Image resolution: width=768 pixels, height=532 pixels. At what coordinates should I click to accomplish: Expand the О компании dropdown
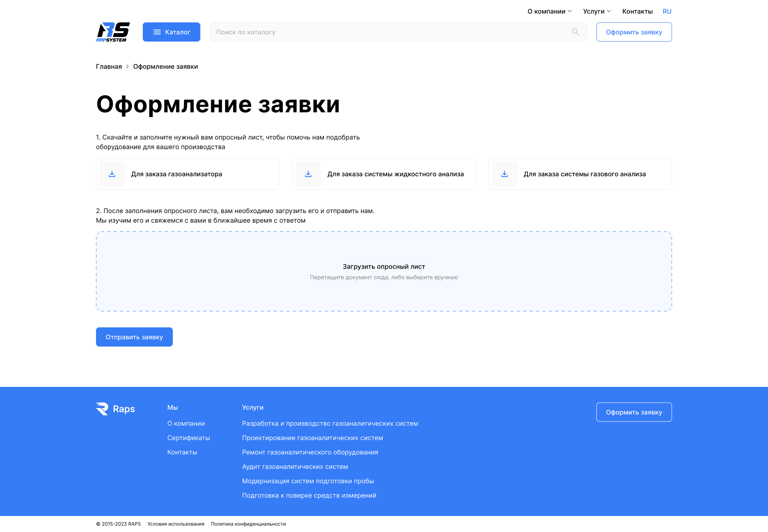point(549,11)
